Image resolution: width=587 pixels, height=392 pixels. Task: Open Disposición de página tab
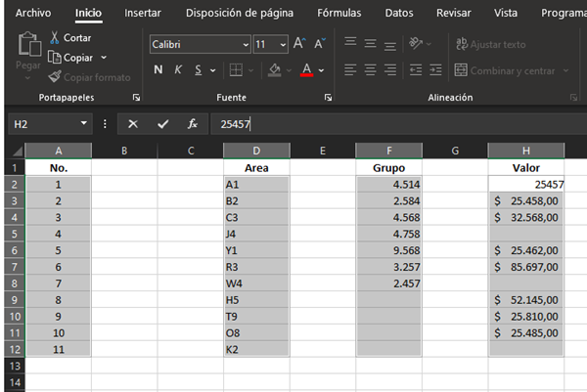[x=240, y=13]
